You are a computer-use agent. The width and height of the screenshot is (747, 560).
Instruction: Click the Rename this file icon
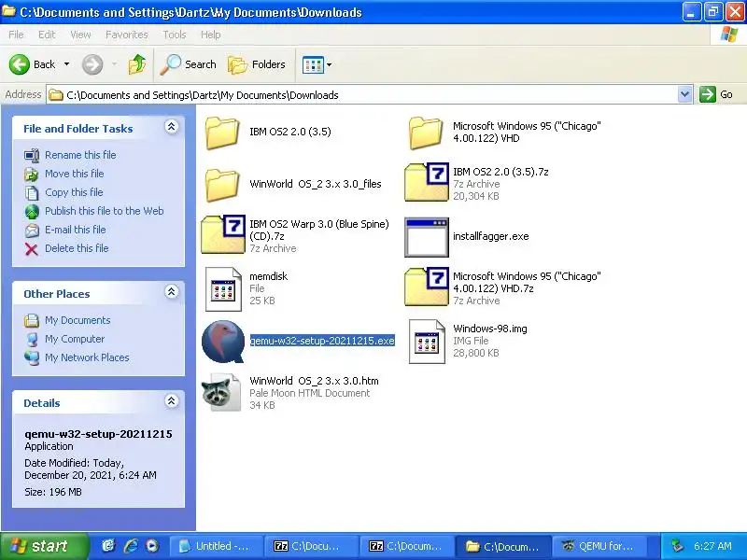click(32, 155)
